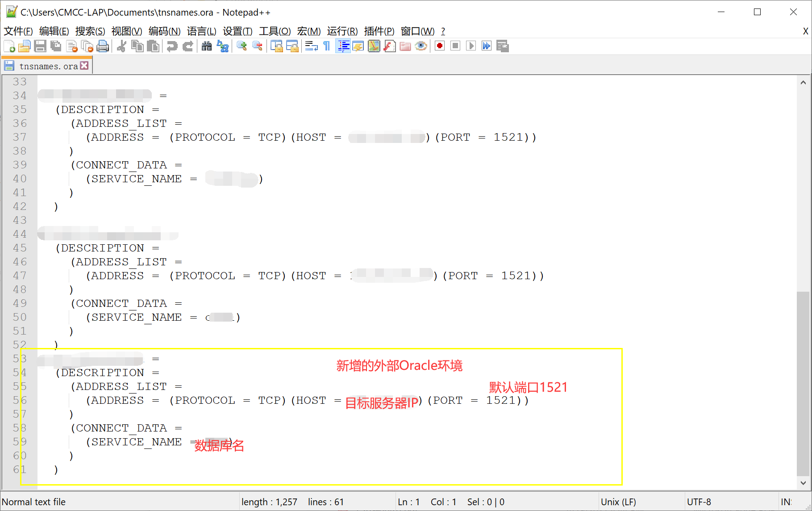Toggle word wrap
This screenshot has height=511, width=812.
311,46
